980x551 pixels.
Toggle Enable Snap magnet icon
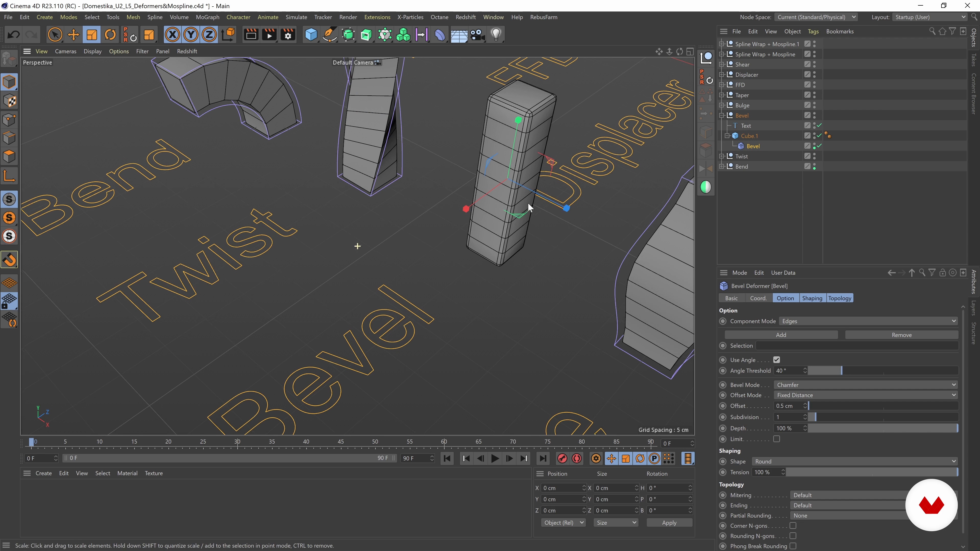click(x=9, y=260)
